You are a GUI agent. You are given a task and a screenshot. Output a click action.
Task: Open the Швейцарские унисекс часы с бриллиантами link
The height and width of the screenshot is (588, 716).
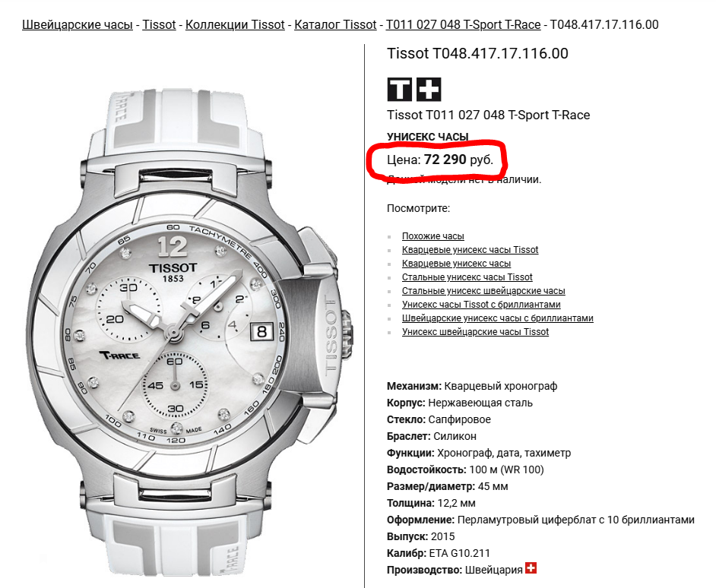click(498, 318)
